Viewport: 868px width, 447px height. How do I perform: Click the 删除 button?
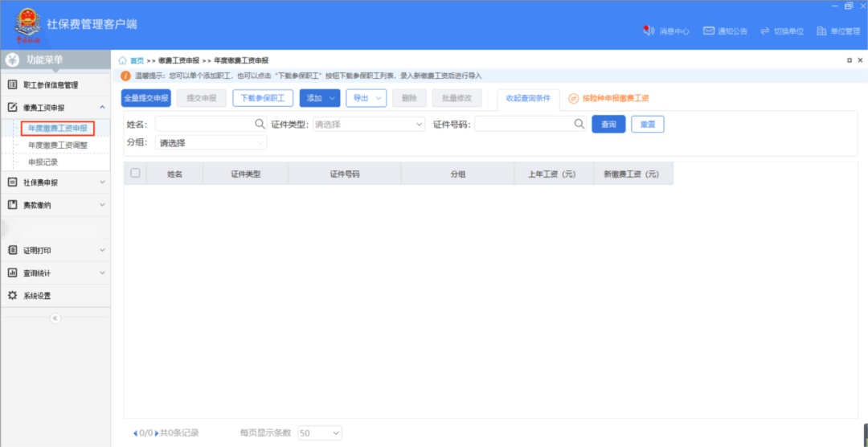point(409,98)
